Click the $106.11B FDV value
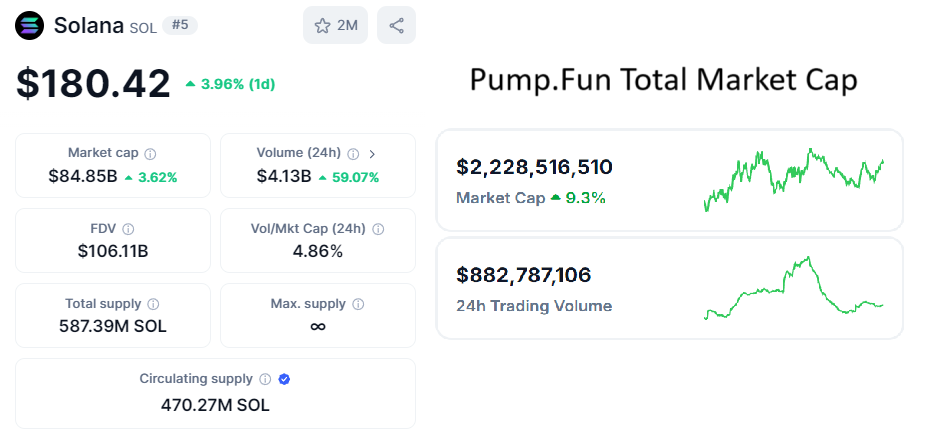The width and height of the screenshot is (925, 438). 113,251
